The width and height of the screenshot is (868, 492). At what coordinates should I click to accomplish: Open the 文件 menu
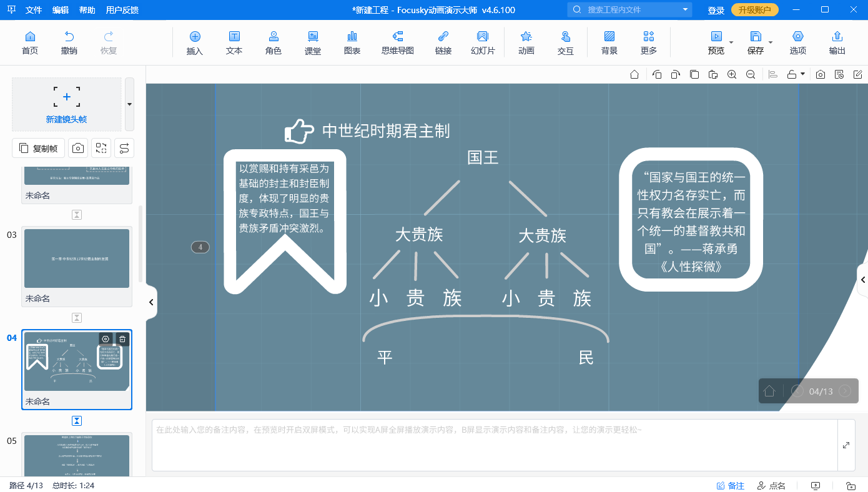coord(34,10)
